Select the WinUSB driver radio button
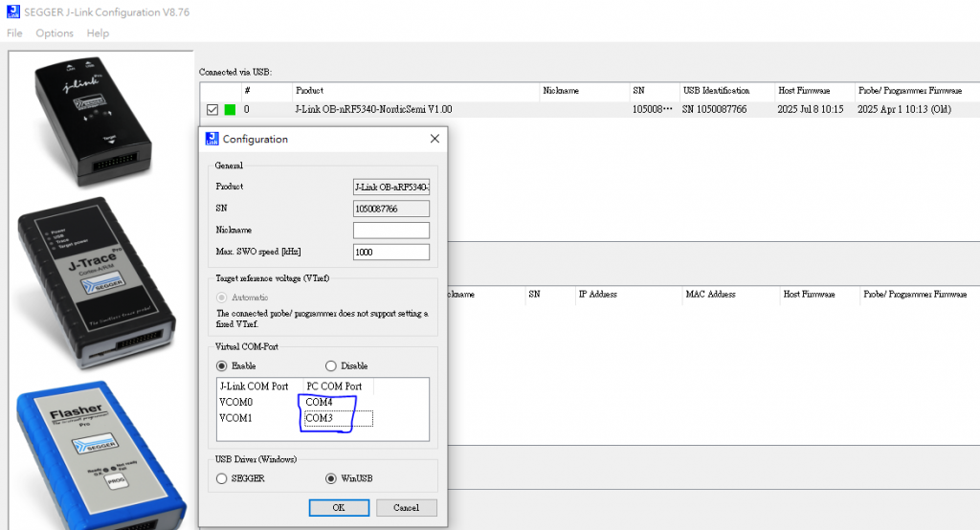This screenshot has width=980, height=530. [x=330, y=478]
